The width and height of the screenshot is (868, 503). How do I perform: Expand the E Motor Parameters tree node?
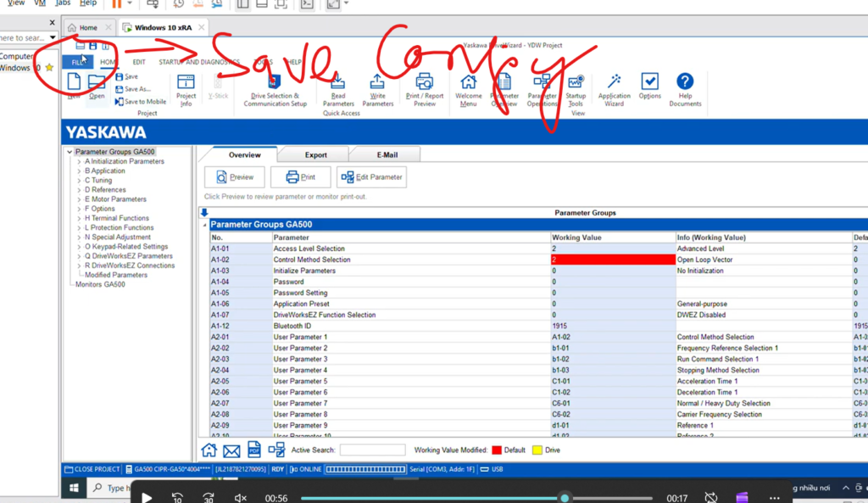[x=80, y=199]
